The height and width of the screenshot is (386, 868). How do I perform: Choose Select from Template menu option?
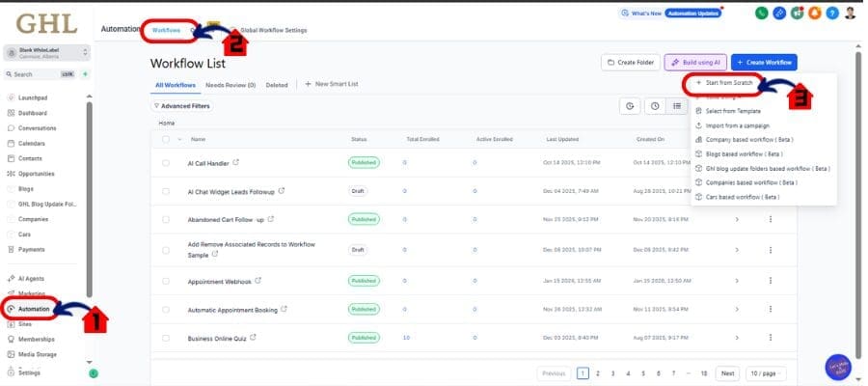coord(733,111)
